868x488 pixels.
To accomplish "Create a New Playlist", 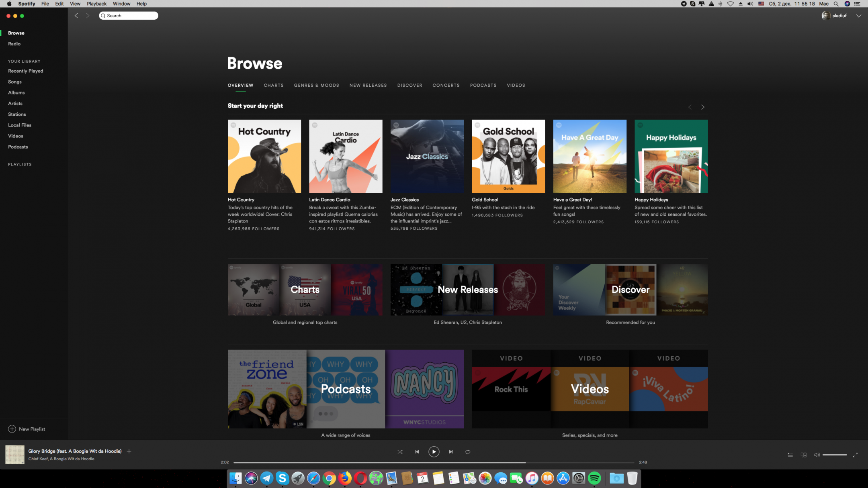I will pyautogui.click(x=27, y=429).
